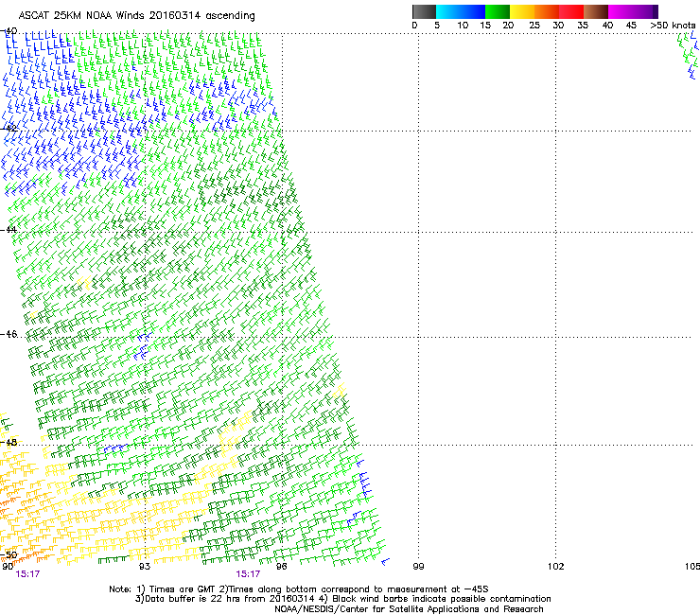Click the '-48' latitude label
Image resolution: width=700 pixels, height=615 pixels.
[x=9, y=442]
